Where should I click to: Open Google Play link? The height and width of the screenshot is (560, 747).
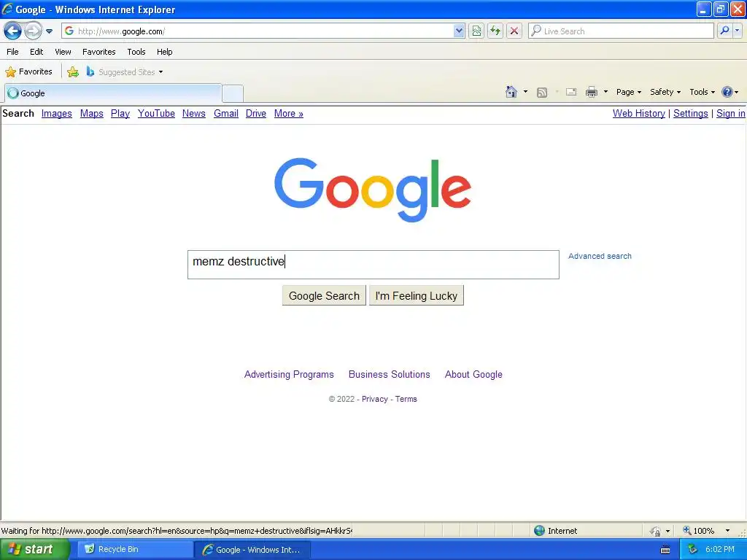pos(120,113)
